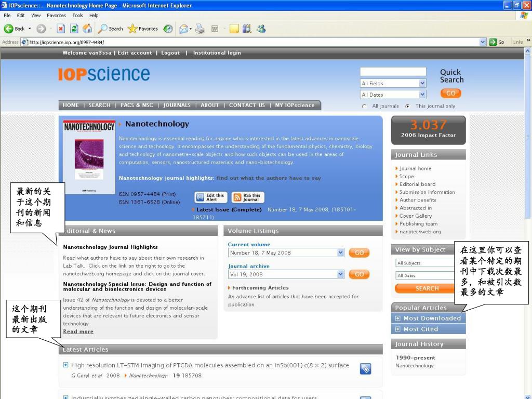532x399 pixels.
Task: Click the vertical scrollbar up arrow
Action: coord(528,51)
